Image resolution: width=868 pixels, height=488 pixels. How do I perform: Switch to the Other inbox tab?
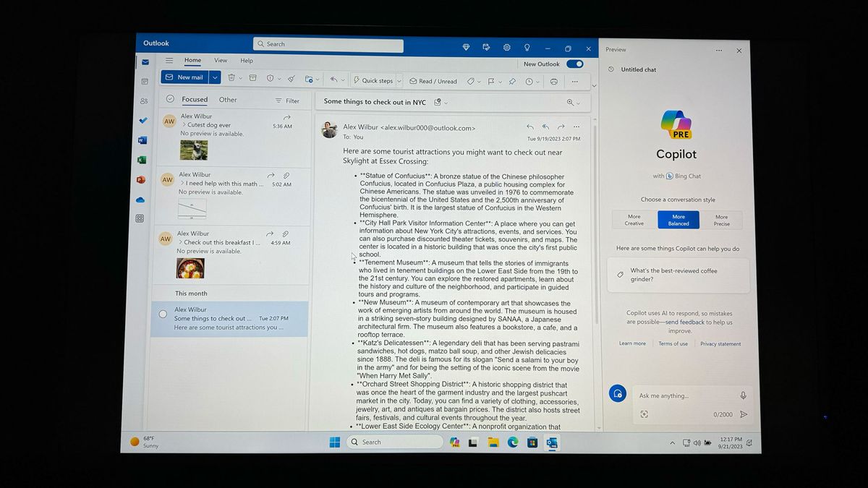(x=228, y=100)
